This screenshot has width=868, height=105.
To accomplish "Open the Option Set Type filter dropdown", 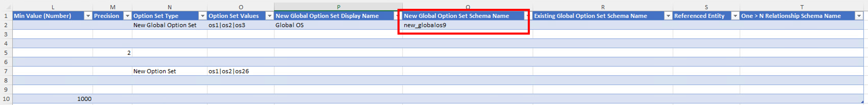I will (203, 16).
